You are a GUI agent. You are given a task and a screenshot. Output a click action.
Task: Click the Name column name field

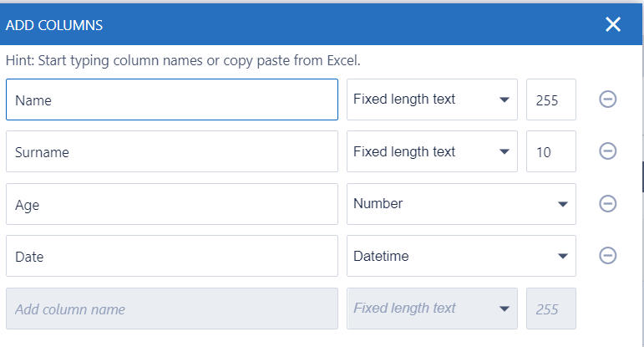tap(171, 100)
